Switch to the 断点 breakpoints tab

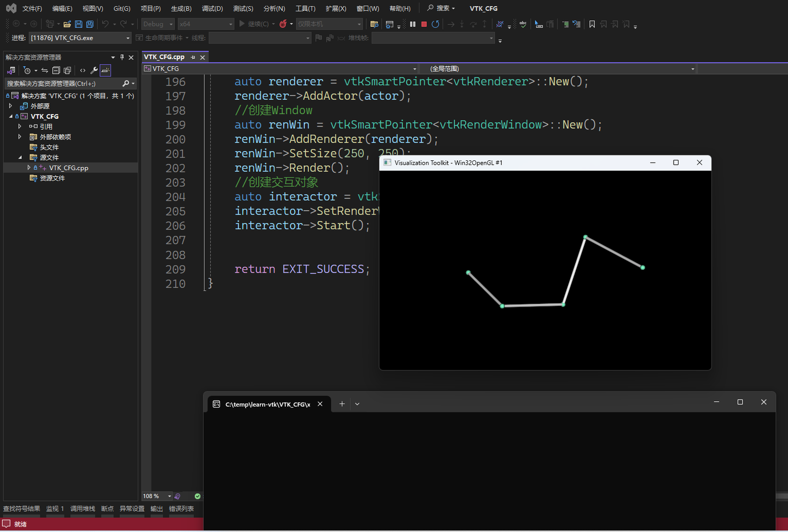point(107,508)
